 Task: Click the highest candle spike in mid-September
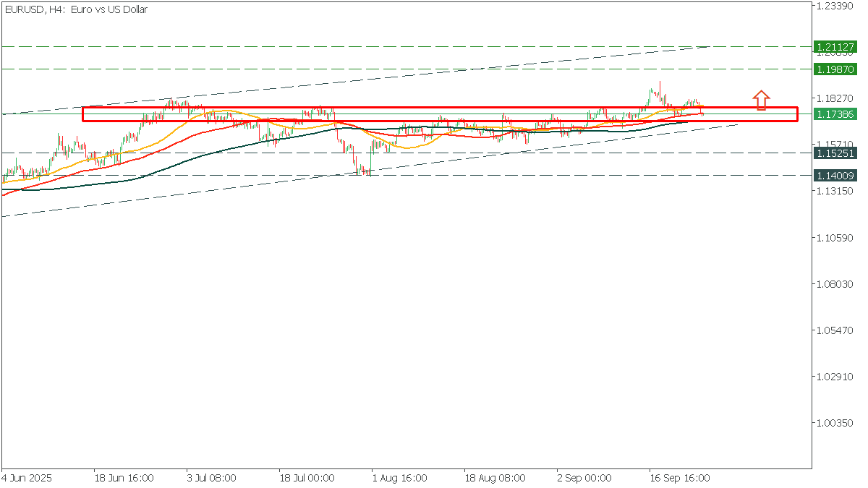point(660,88)
